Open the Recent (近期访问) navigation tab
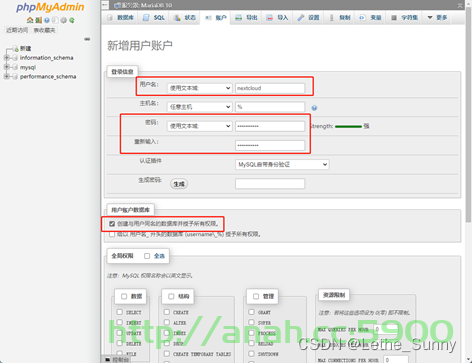 pyautogui.click(x=17, y=30)
